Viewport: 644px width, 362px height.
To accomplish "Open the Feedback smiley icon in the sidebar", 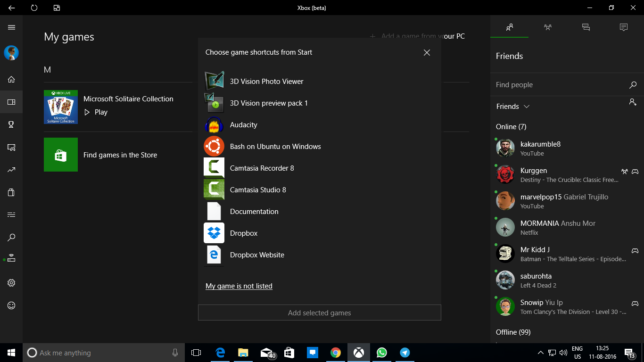I will [11, 305].
